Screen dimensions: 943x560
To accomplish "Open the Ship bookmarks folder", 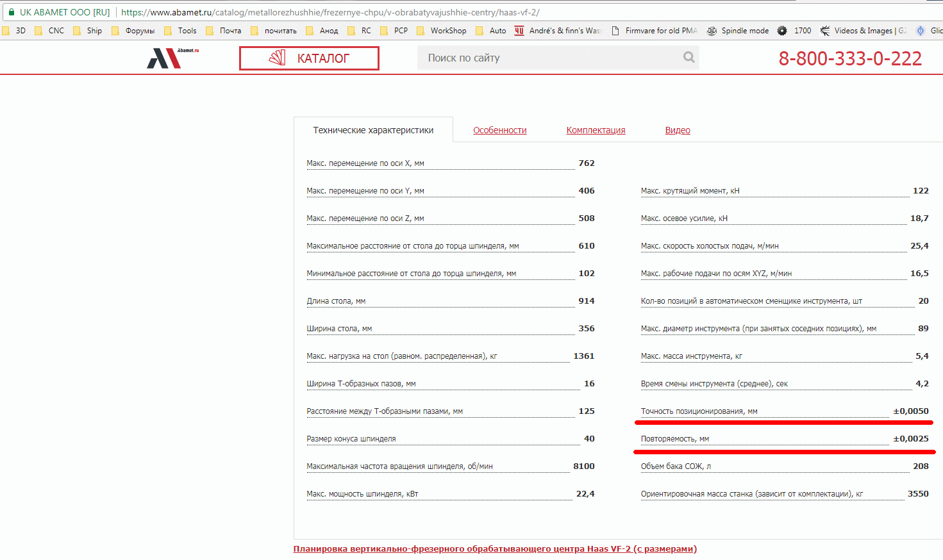I will pyautogui.click(x=88, y=31).
